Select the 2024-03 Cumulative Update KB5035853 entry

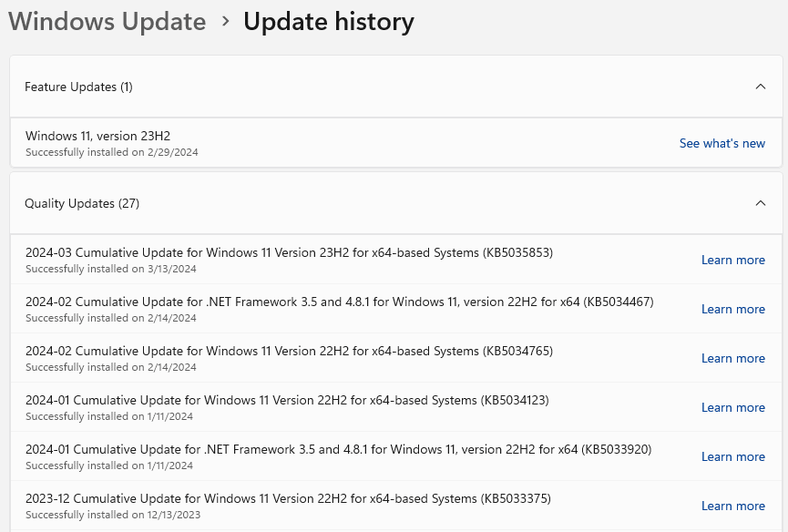[x=396, y=260]
